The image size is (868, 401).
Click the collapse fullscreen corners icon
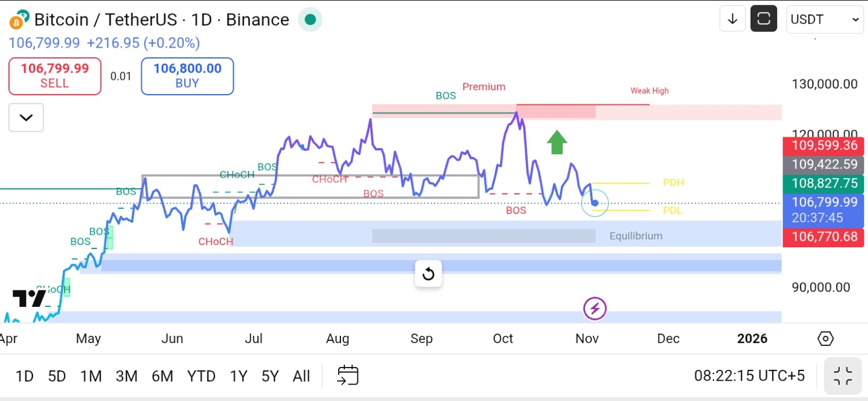tap(843, 375)
